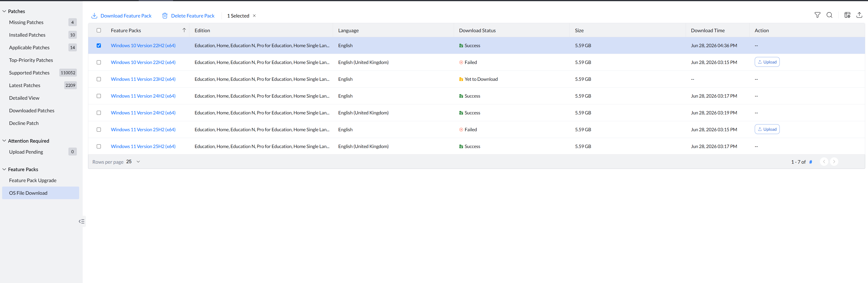This screenshot has height=283, width=868.
Task: Click the 1 Selected label
Action: (238, 16)
